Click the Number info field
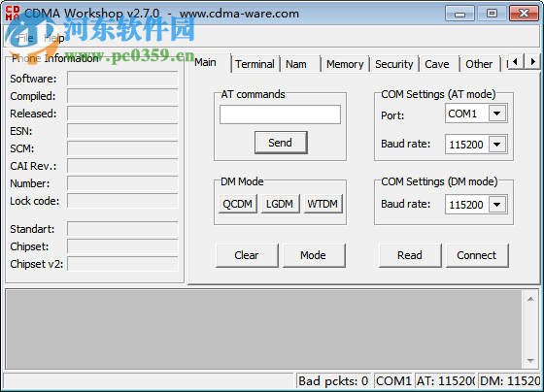Image resolution: width=544 pixels, height=392 pixels. pyautogui.click(x=122, y=183)
